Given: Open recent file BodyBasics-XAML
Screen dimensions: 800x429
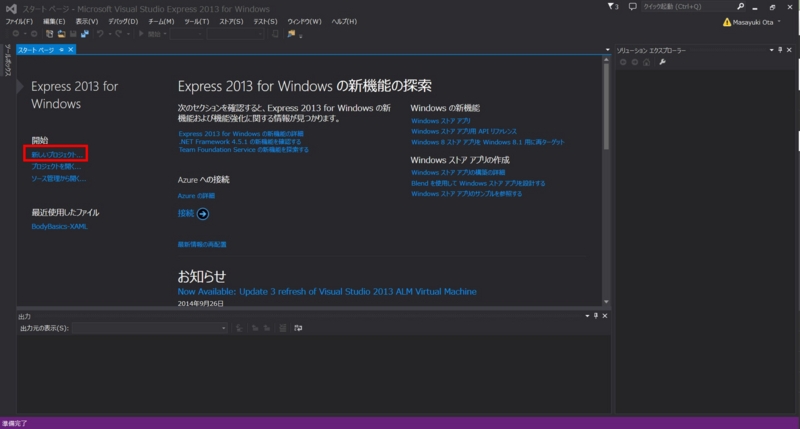Looking at the screenshot, I should coord(59,226).
